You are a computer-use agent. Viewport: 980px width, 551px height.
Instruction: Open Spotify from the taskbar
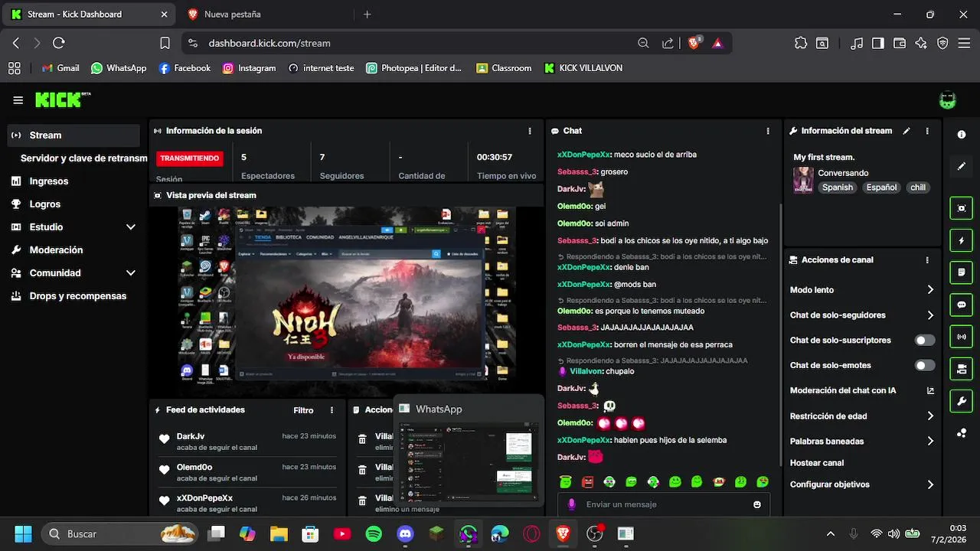pyautogui.click(x=374, y=533)
